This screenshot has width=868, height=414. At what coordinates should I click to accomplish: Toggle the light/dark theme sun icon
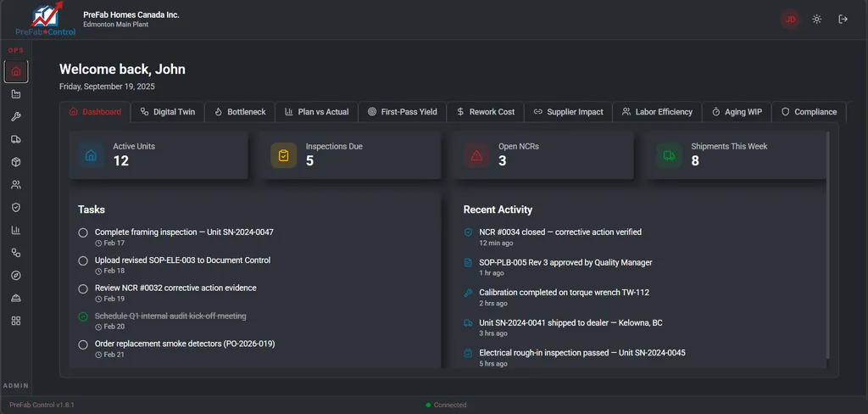pyautogui.click(x=816, y=20)
